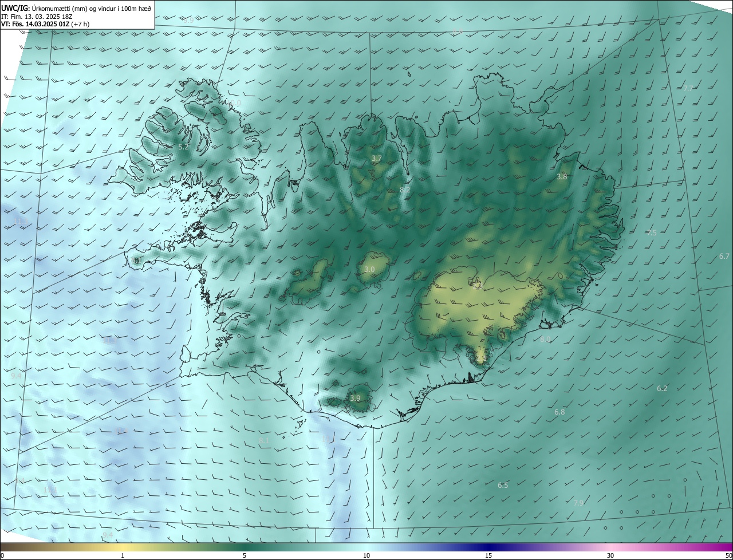Click the 7.7 value in the upper right
This screenshot has width=733, height=560.
688,88
